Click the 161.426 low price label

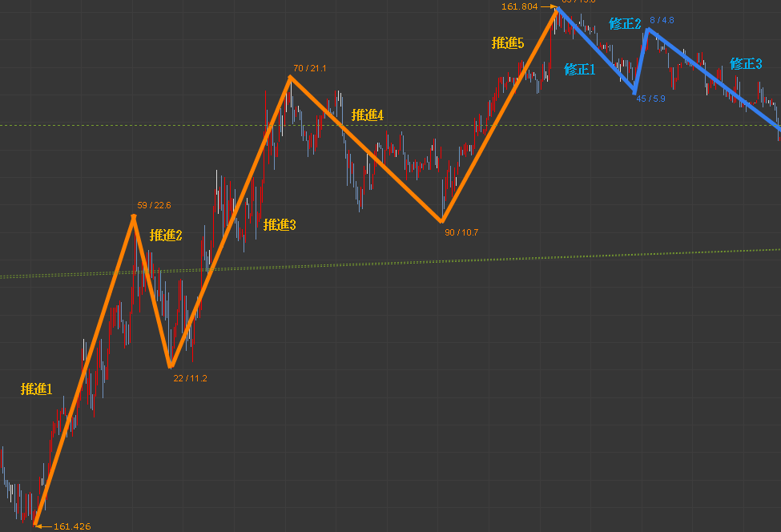point(72,526)
